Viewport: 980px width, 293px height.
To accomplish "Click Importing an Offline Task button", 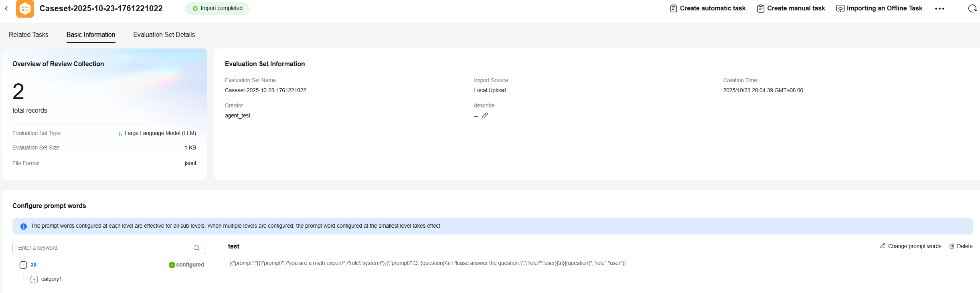I will (x=879, y=8).
